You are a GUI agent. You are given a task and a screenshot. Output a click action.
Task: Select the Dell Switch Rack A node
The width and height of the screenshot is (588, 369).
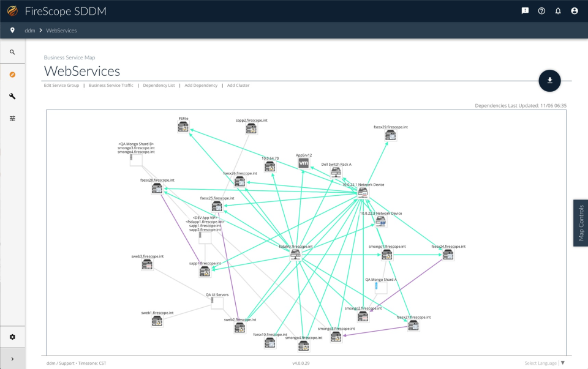pyautogui.click(x=336, y=173)
